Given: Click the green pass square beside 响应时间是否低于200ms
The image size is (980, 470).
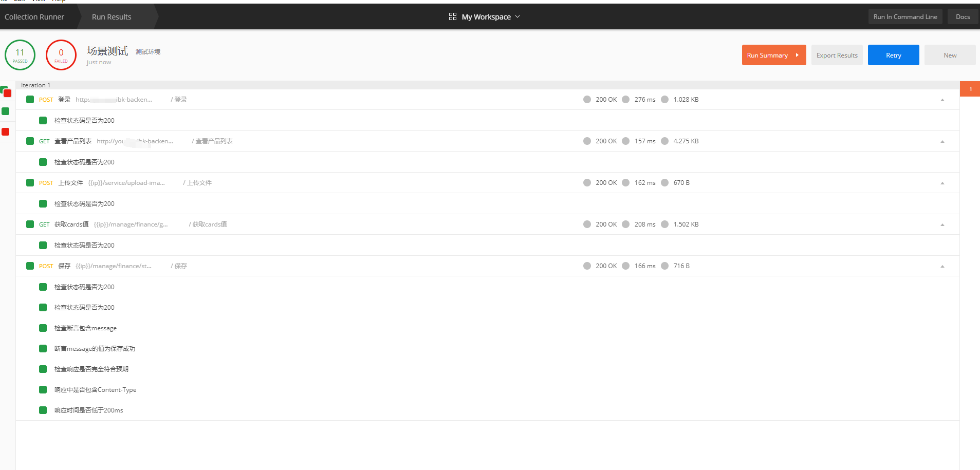Looking at the screenshot, I should point(43,410).
